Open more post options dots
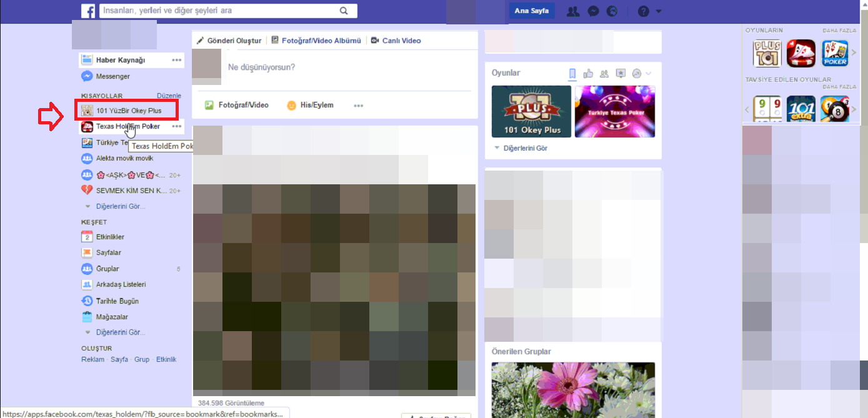 (x=359, y=106)
